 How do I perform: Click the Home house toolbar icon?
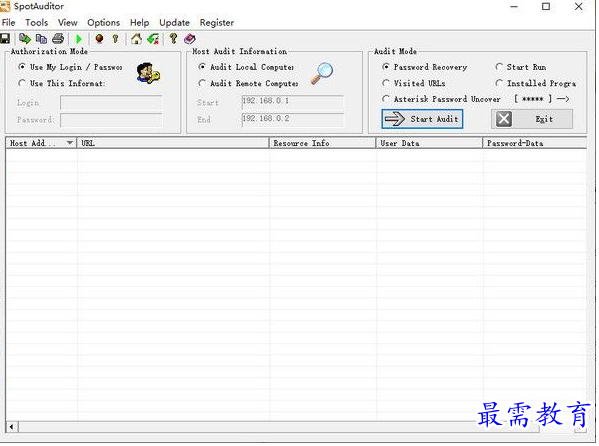(x=136, y=39)
